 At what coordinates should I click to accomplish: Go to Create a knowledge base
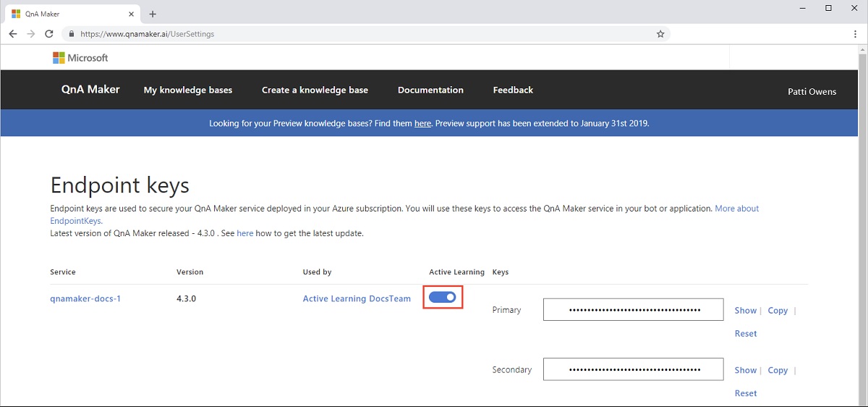point(315,91)
